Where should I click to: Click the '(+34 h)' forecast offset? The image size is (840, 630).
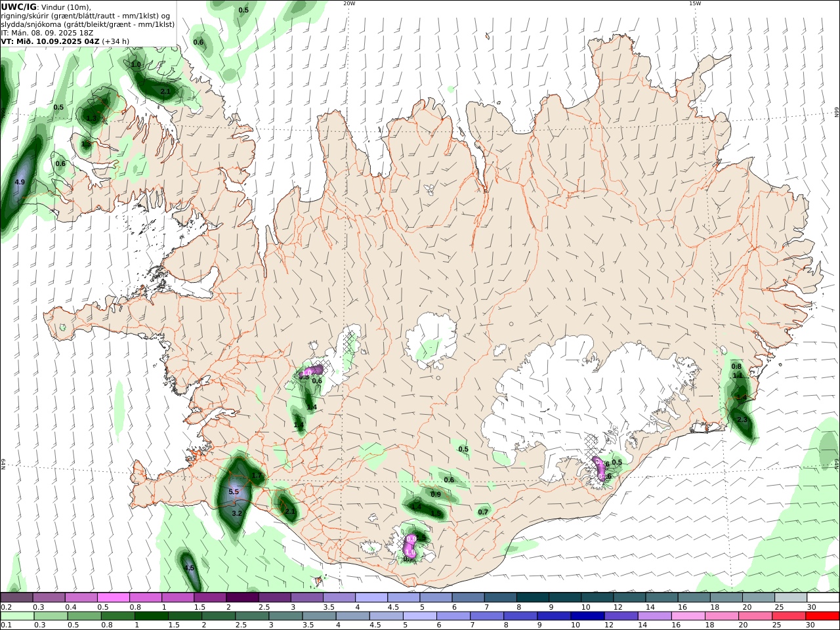click(115, 41)
